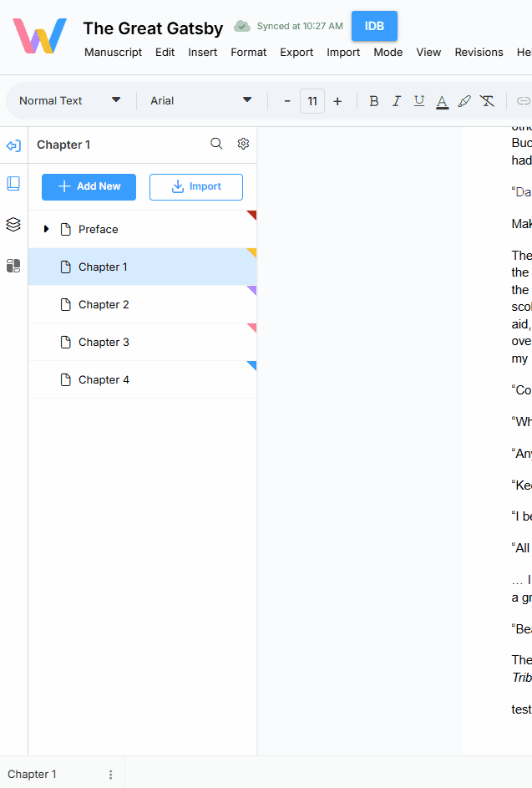Open the Revisions menu
Screen dimensions: 532x788
(x=479, y=52)
